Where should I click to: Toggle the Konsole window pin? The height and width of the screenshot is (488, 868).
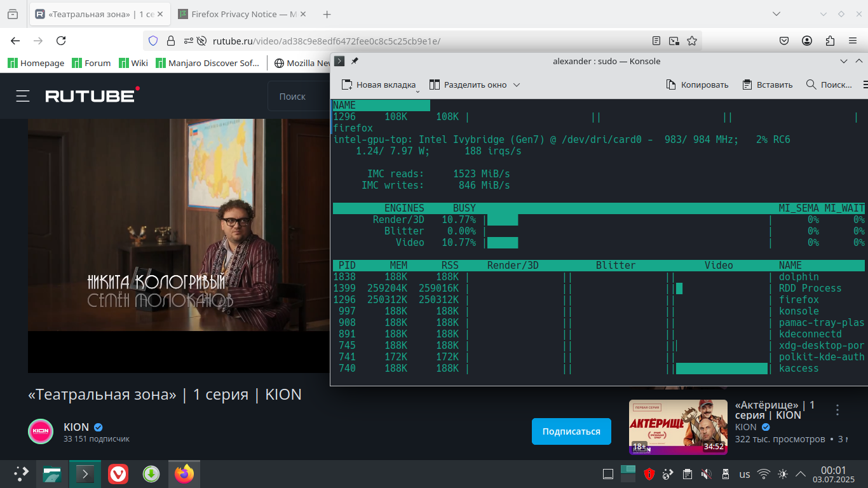point(355,61)
